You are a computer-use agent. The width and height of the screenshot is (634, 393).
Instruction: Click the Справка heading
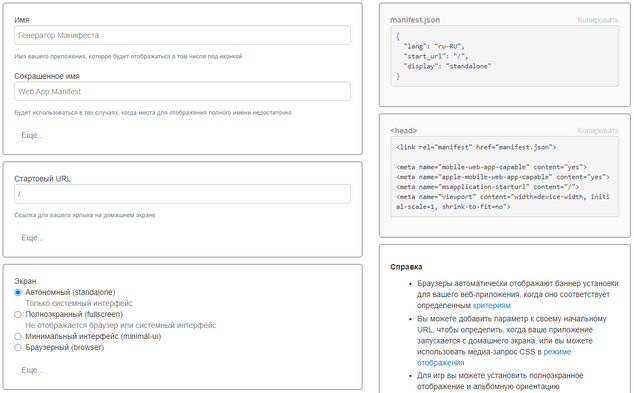(406, 267)
